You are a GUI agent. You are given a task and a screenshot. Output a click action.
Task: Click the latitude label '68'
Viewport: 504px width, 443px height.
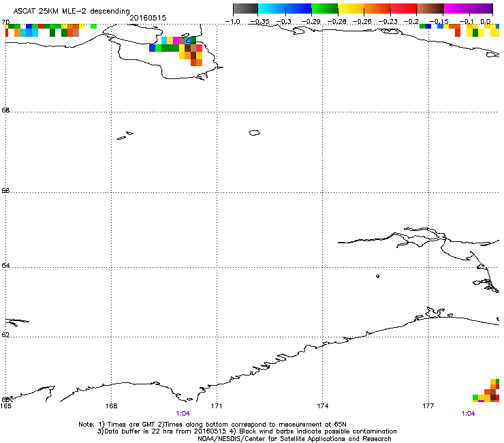pos(5,110)
